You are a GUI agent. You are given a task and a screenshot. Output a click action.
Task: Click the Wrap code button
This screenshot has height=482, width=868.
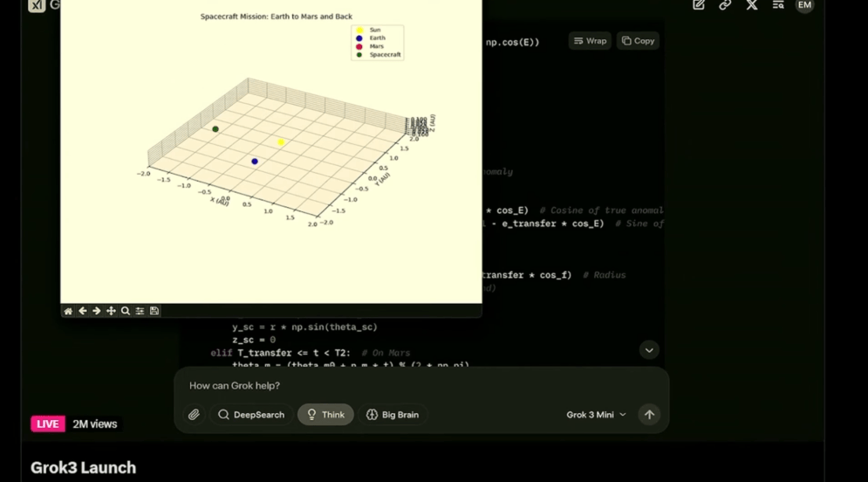[x=590, y=41]
